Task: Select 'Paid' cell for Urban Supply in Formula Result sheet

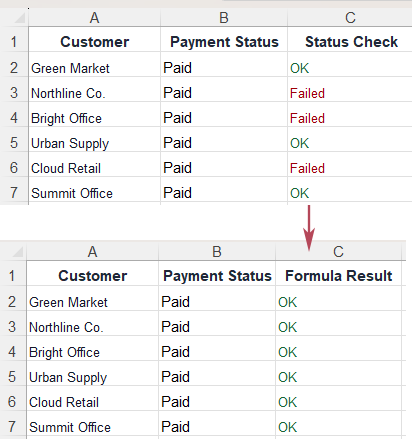Action: coord(217,373)
